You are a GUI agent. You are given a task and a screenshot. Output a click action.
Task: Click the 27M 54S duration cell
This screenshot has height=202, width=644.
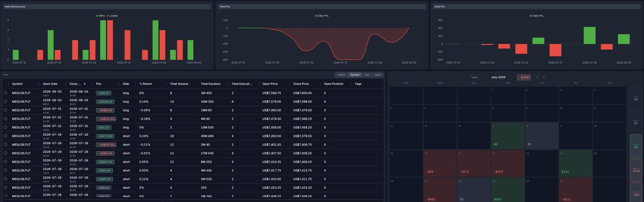coord(208,153)
